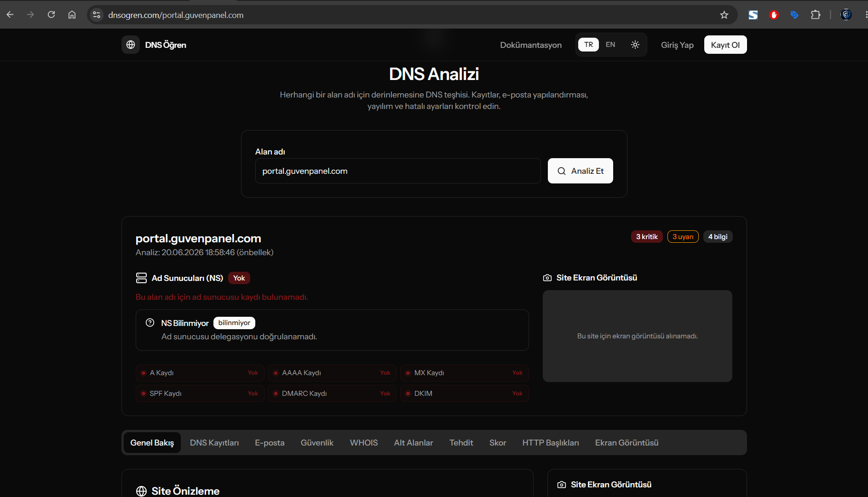Click the browser address bar URL
Viewport: 868px width, 497px height.
(x=176, y=15)
